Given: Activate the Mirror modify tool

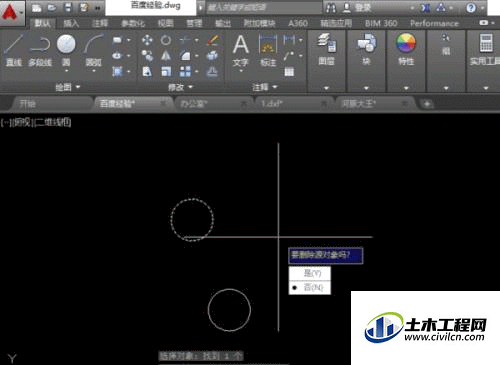Looking at the screenshot, I should [x=166, y=56].
